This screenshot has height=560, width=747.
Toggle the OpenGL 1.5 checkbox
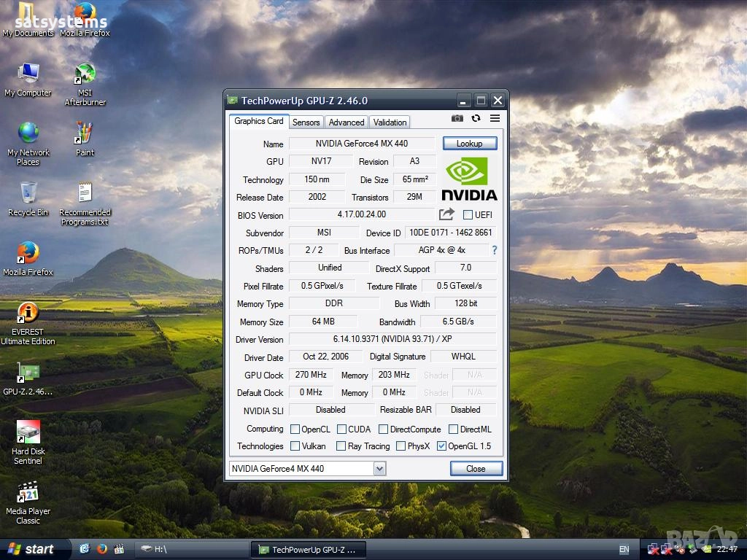click(441, 446)
